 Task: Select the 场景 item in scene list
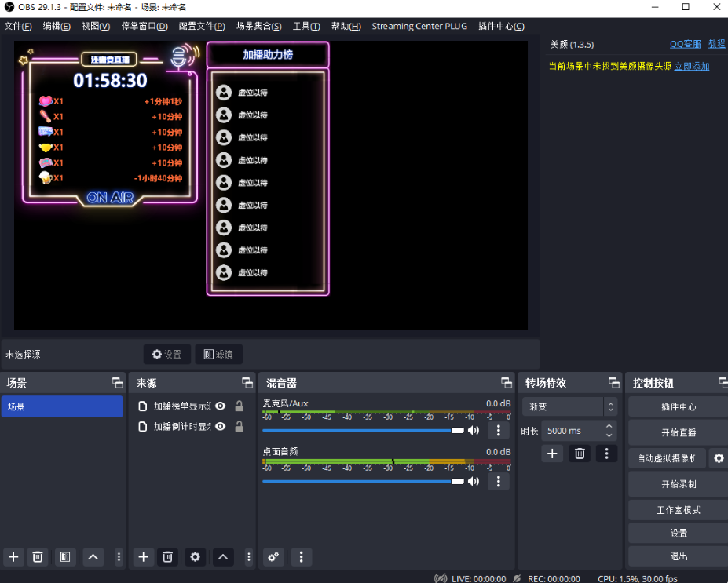[x=62, y=406]
